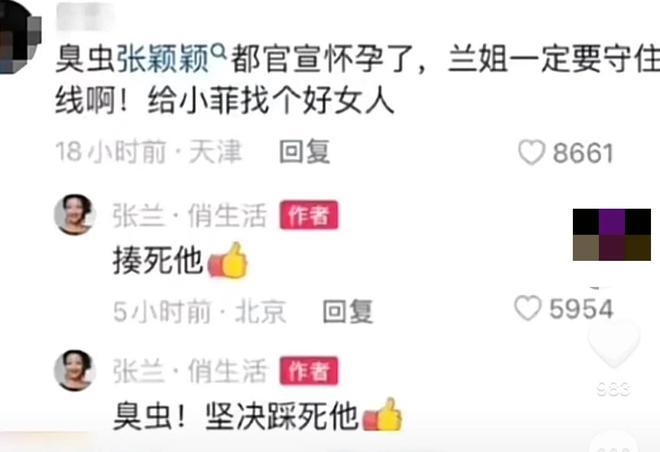Tap the heart icon beside 5954
Screen dimensions: 660x452
pyautogui.click(x=528, y=308)
